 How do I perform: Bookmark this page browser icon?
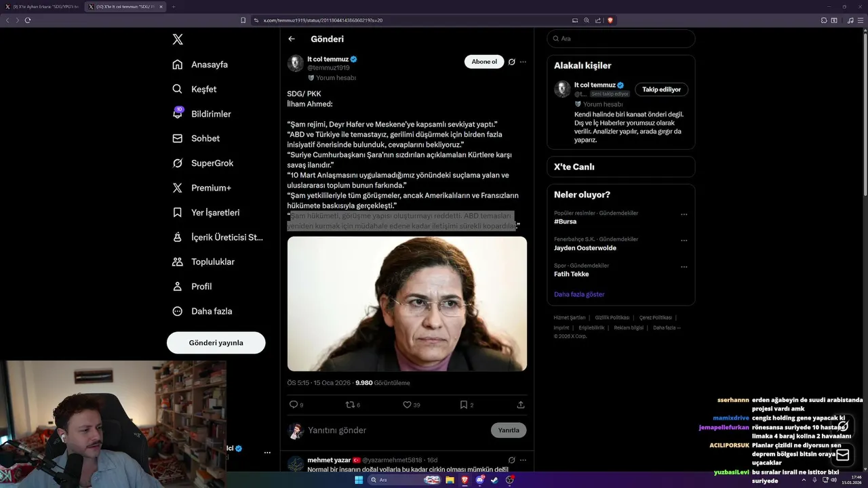[243, 20]
